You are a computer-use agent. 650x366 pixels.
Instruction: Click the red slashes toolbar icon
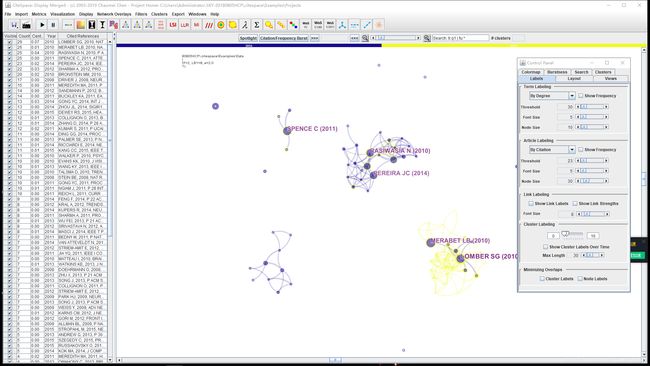(209, 25)
